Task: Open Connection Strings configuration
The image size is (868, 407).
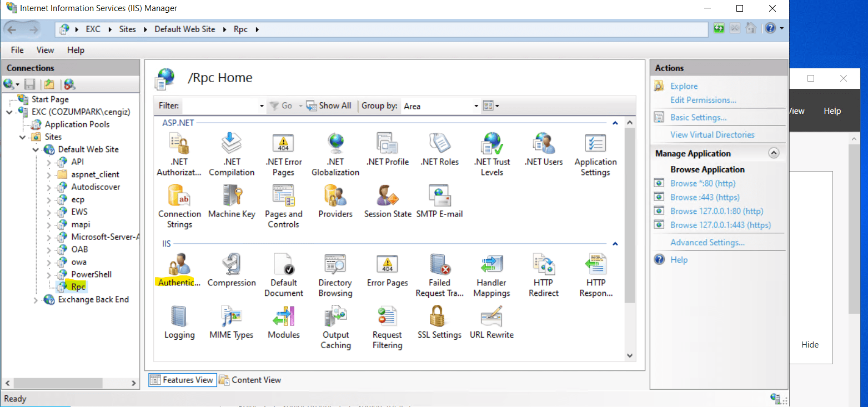Action: click(179, 198)
